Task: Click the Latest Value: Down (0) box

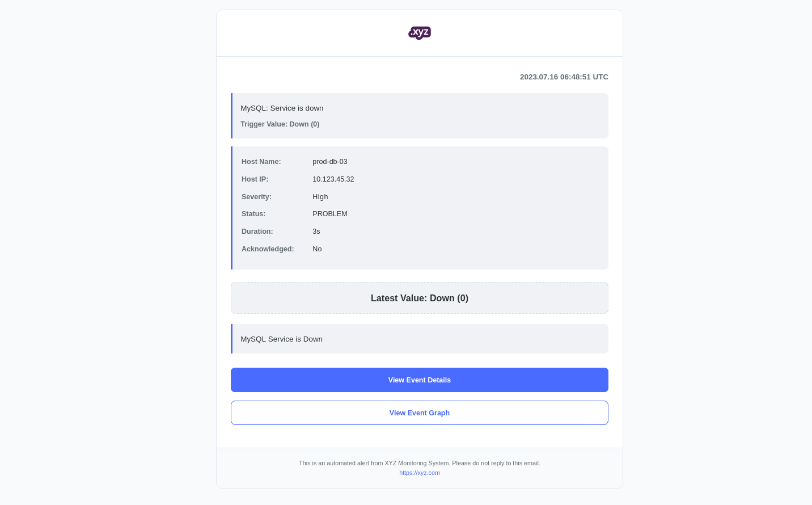Action: click(x=420, y=298)
